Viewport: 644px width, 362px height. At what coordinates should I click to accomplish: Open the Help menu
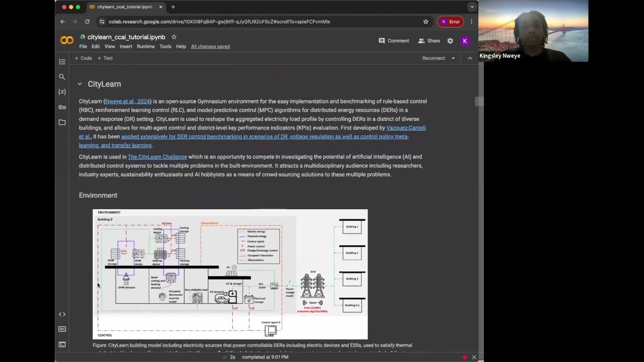point(181,47)
